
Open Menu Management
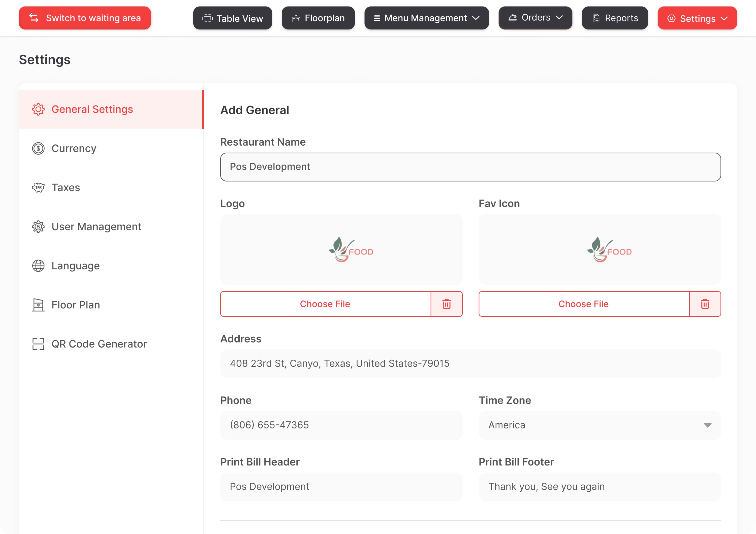(426, 18)
